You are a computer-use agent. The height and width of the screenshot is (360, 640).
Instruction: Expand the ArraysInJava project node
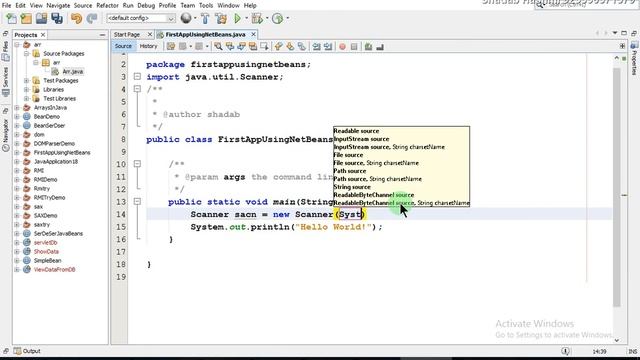tap(17, 108)
